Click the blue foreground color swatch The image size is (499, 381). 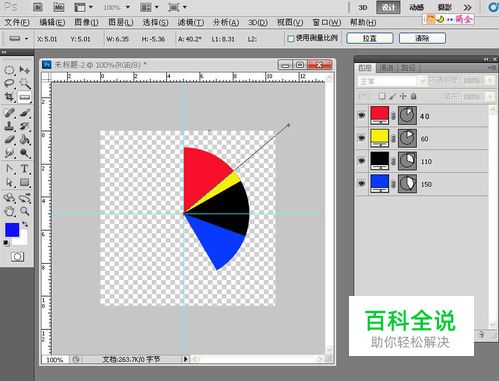pos(12,230)
